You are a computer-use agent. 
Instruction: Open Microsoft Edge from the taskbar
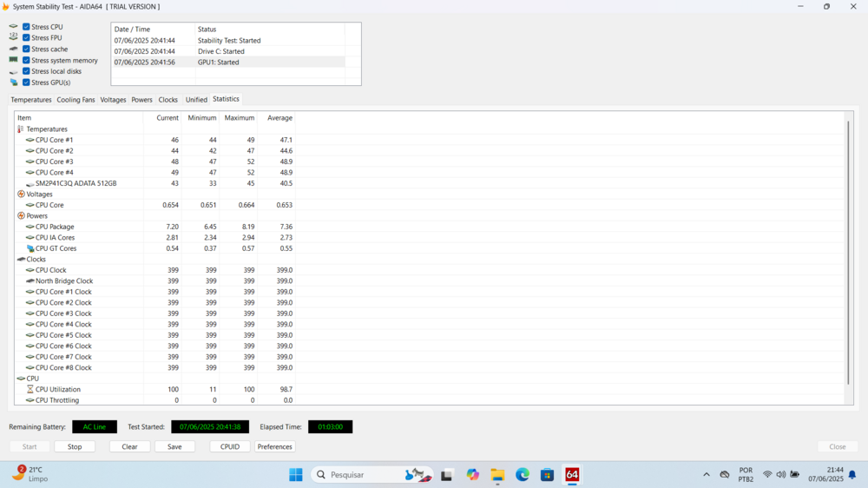[523, 475]
